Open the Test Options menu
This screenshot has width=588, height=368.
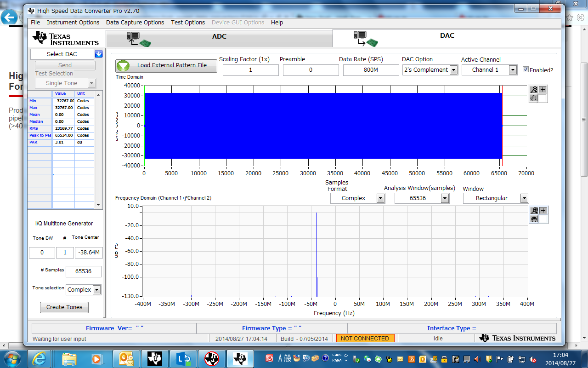coord(188,22)
